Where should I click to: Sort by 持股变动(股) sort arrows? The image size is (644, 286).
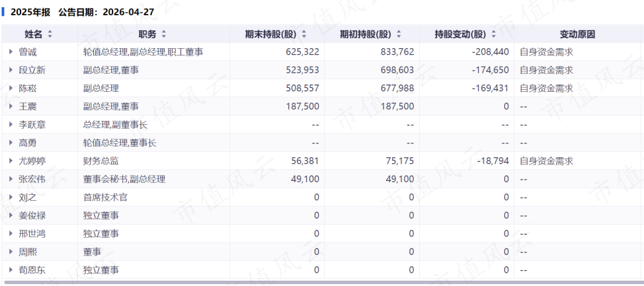pyautogui.click(x=494, y=34)
